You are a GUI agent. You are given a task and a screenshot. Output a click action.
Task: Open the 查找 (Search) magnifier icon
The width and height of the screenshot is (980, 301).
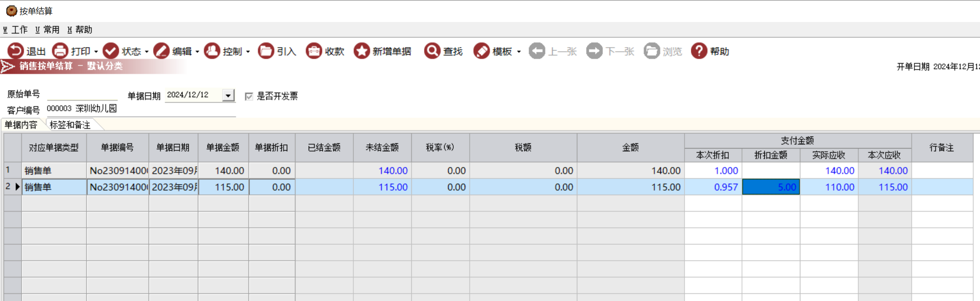click(x=432, y=51)
